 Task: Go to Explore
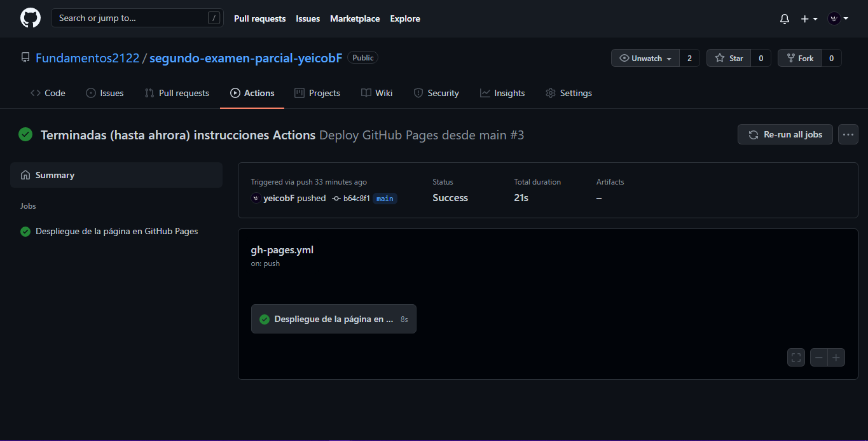coord(405,18)
